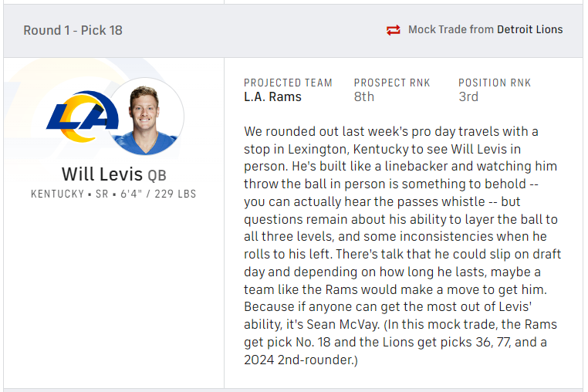Open Will Levis headshot photo
Screen dimensions: 588x392
point(146,116)
